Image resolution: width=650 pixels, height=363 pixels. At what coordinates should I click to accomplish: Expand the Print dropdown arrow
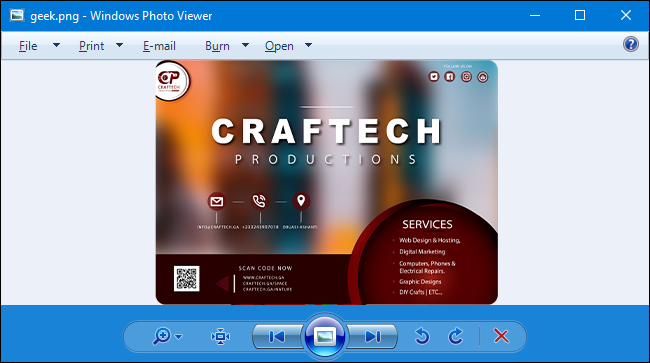coord(119,45)
